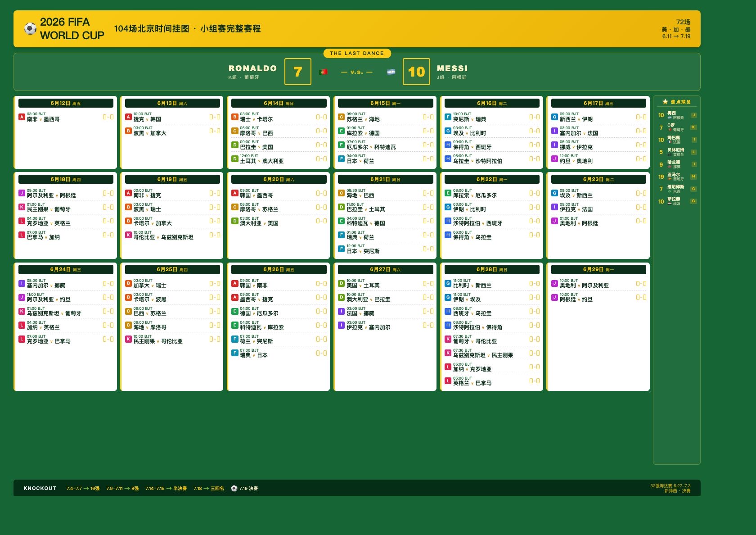Click the group D badge for 土耳其 v 澳大利亚
This screenshot has height=535, width=756.
pyautogui.click(x=235, y=159)
